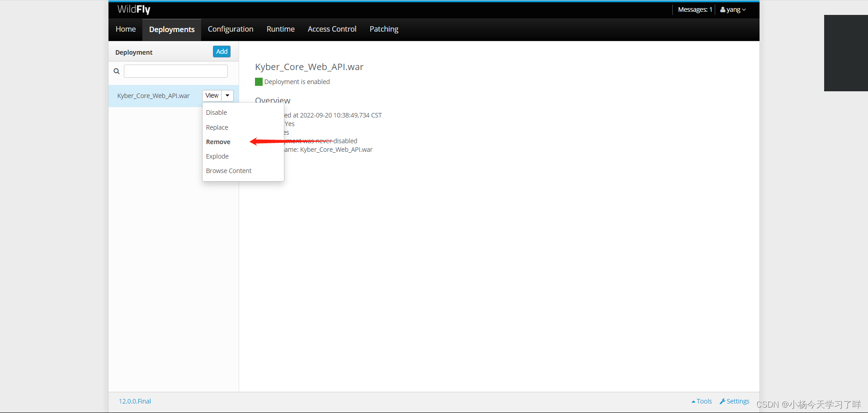Select Replace in the deployment action menu

217,127
